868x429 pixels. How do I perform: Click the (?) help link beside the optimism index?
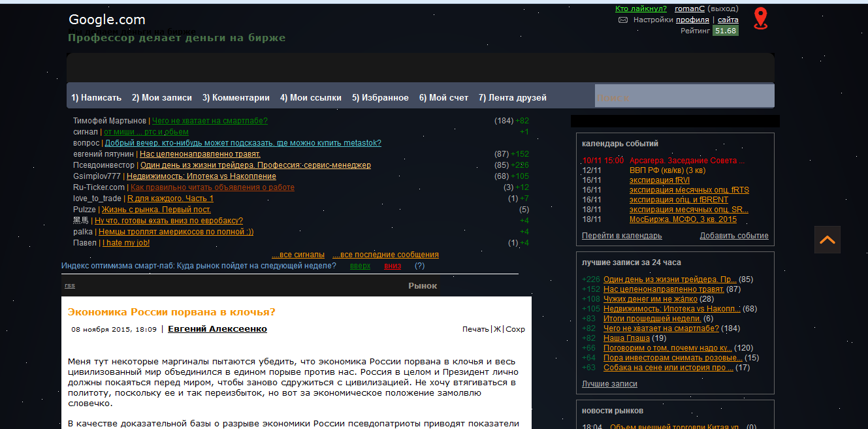pos(419,266)
